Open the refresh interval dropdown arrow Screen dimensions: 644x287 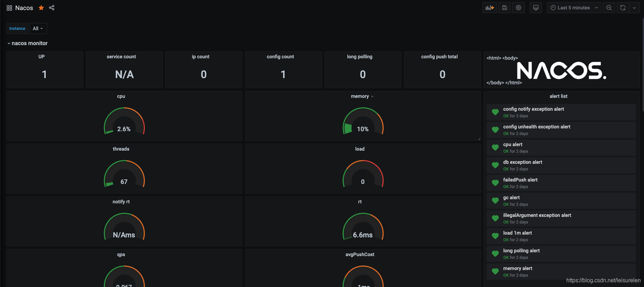point(634,8)
